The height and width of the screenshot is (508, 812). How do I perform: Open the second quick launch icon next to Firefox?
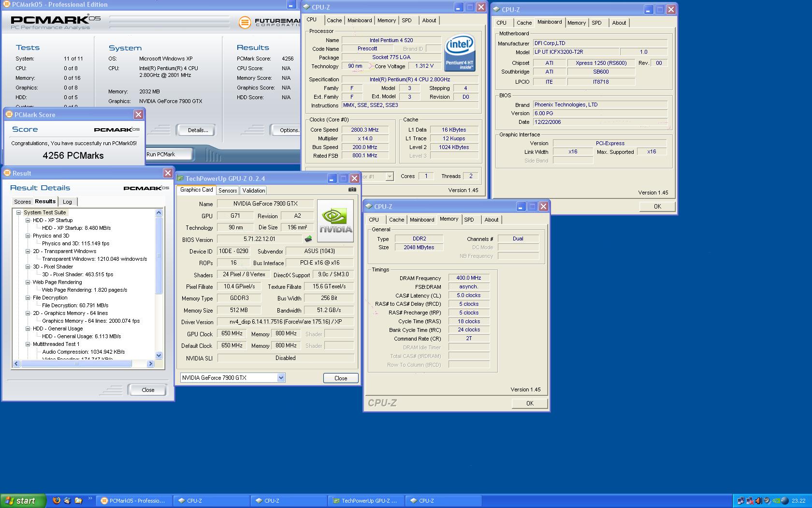pyautogui.click(x=67, y=501)
